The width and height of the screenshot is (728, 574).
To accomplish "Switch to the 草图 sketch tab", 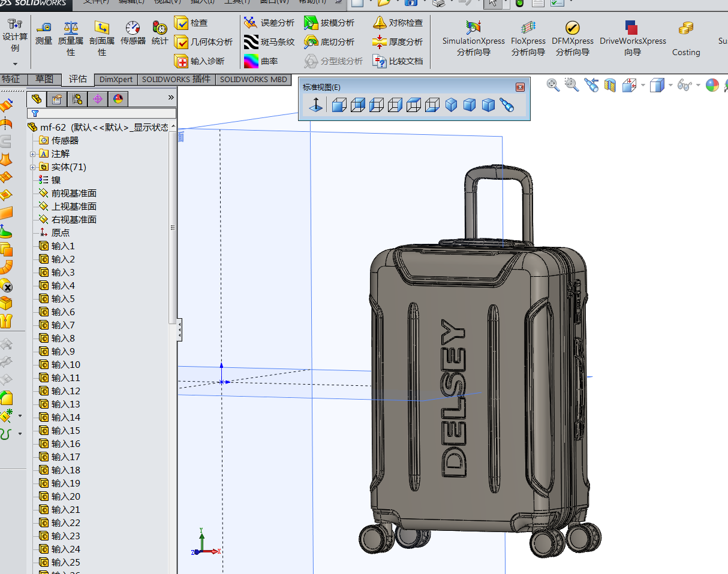I will pyautogui.click(x=44, y=79).
